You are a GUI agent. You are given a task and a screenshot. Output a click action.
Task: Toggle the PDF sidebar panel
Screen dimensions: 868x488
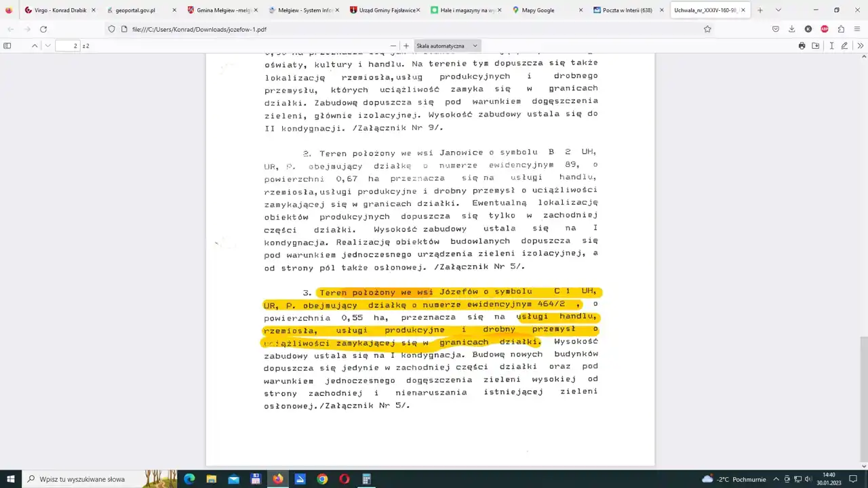pyautogui.click(x=7, y=45)
